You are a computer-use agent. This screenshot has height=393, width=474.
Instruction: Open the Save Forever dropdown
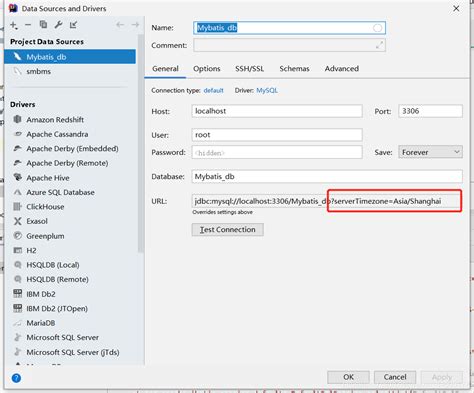(430, 152)
